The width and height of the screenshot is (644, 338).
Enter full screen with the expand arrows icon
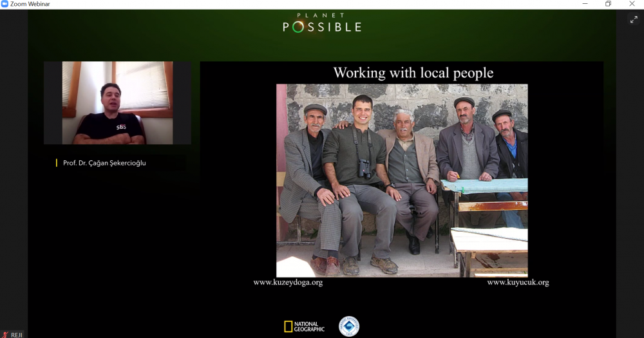634,20
